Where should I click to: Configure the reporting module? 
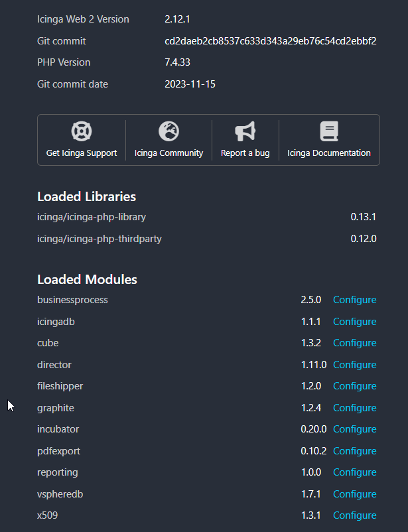[355, 472]
